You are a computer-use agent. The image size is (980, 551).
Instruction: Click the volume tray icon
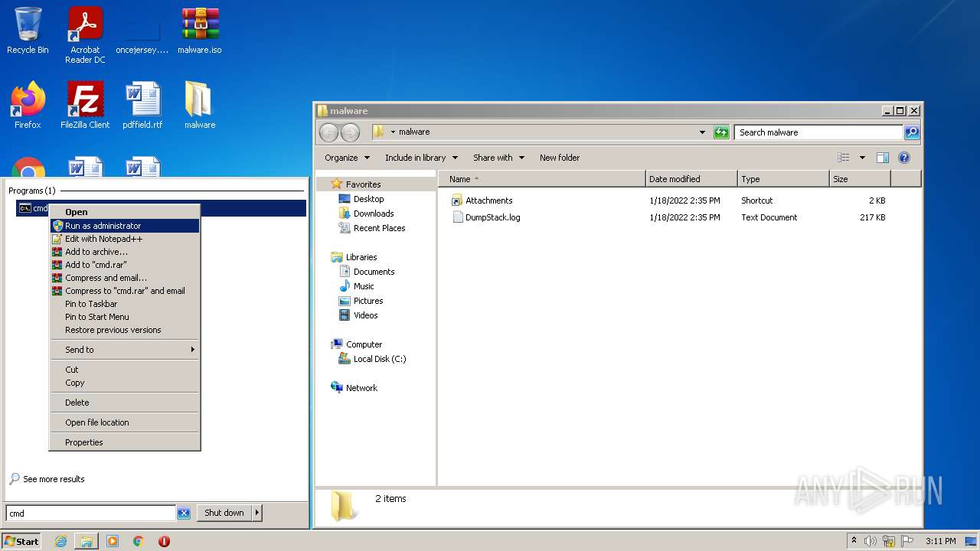(871, 541)
